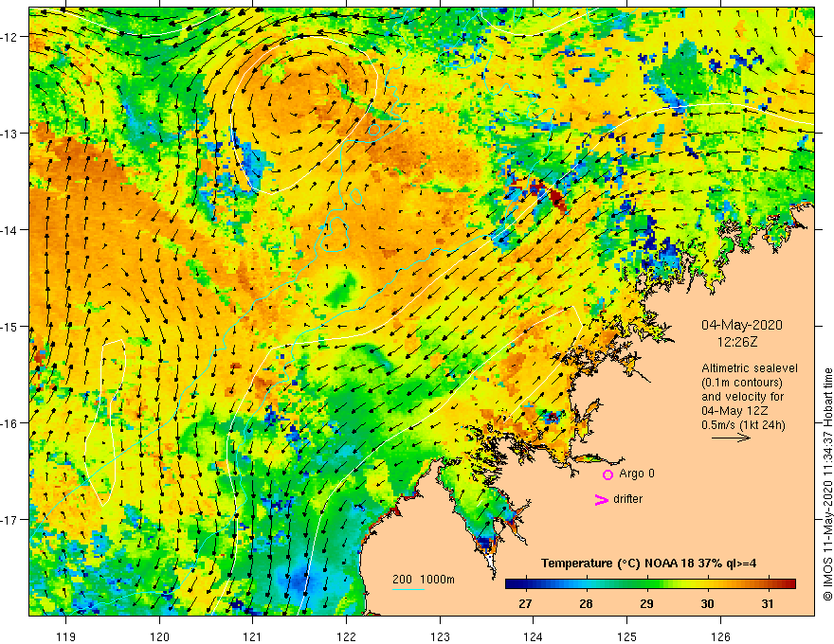
Task: Click the colorbar tick label 31
Action: (x=768, y=603)
